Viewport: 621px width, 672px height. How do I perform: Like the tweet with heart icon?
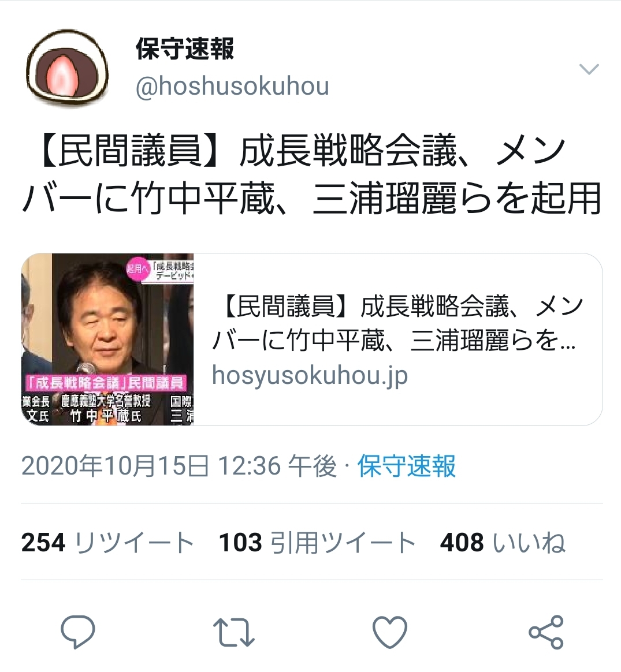[390, 632]
